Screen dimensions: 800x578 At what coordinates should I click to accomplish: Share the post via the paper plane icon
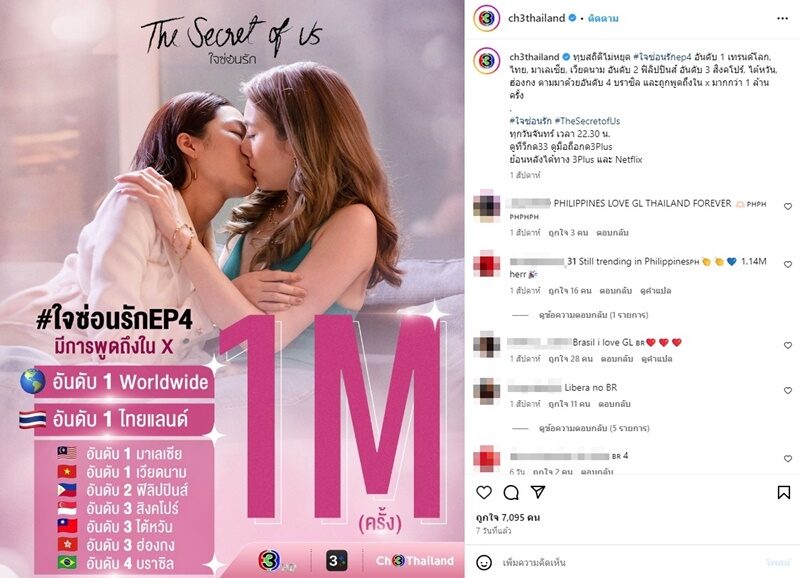pyautogui.click(x=538, y=492)
